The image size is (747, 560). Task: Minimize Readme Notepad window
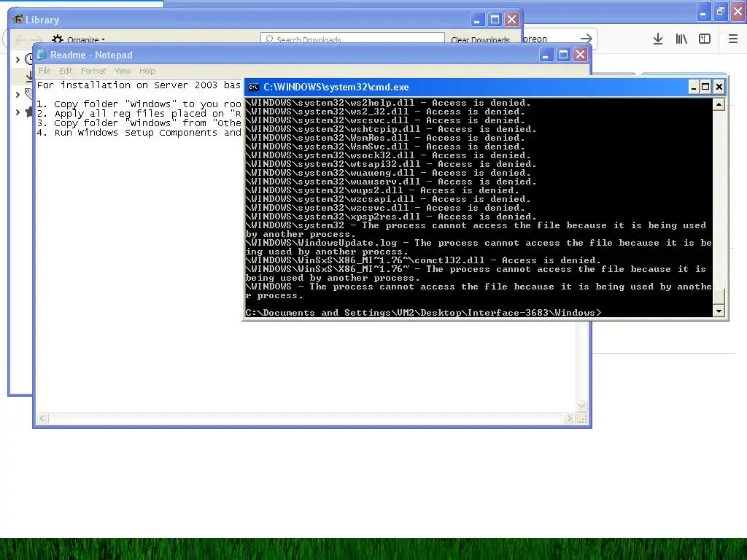(546, 55)
